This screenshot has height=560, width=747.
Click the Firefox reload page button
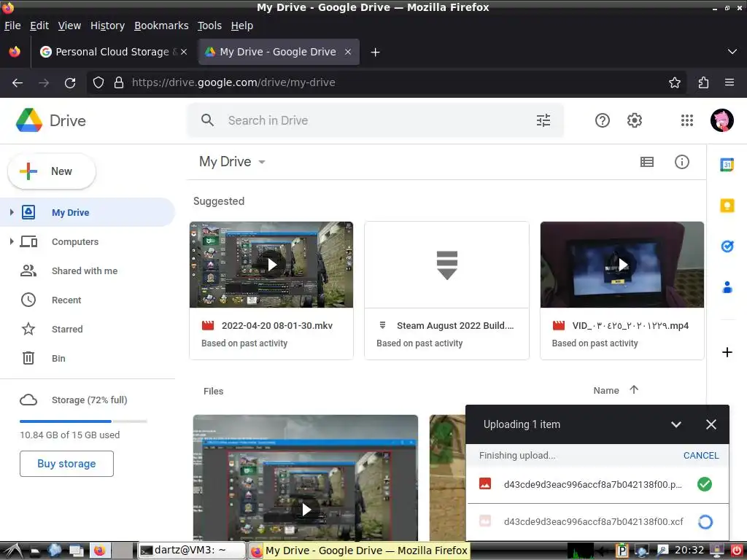[70, 83]
